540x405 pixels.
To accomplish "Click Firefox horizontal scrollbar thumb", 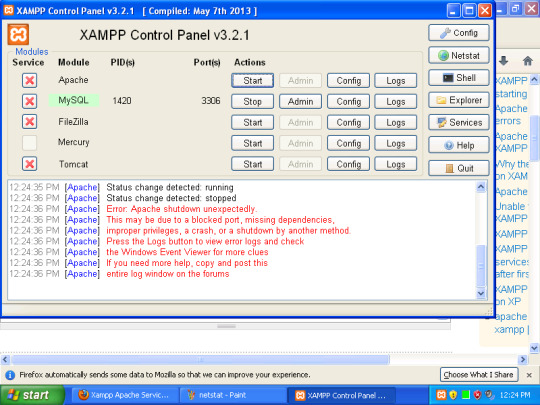I will [x=200, y=360].
